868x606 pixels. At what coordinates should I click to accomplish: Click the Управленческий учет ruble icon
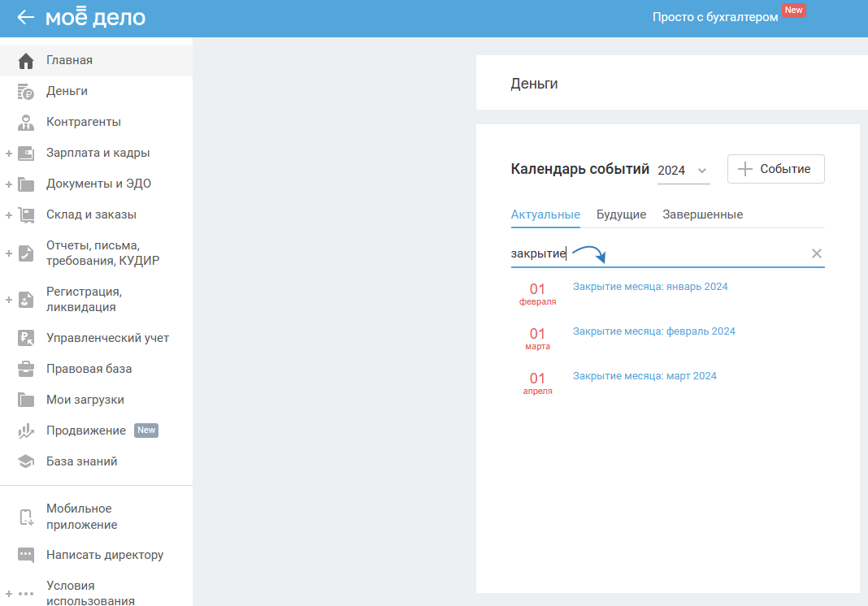click(26, 338)
